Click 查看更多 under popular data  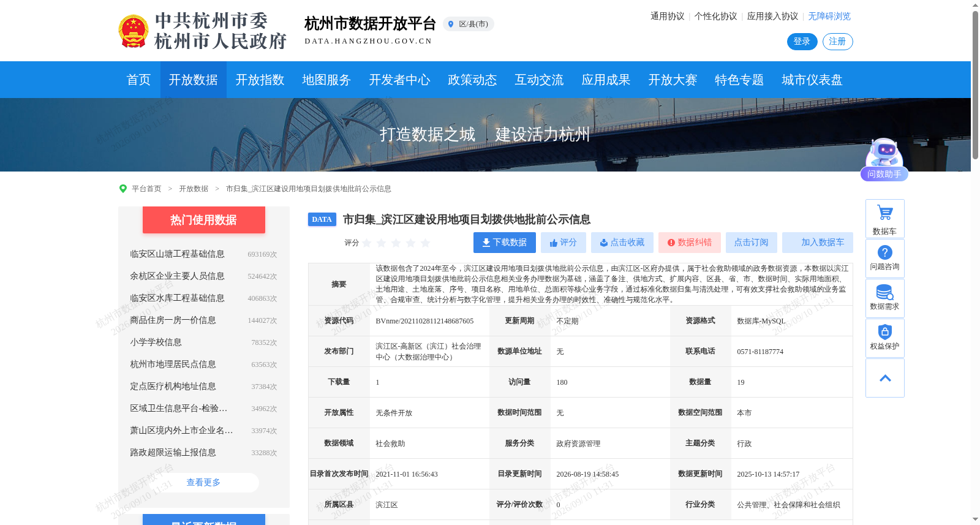click(203, 483)
